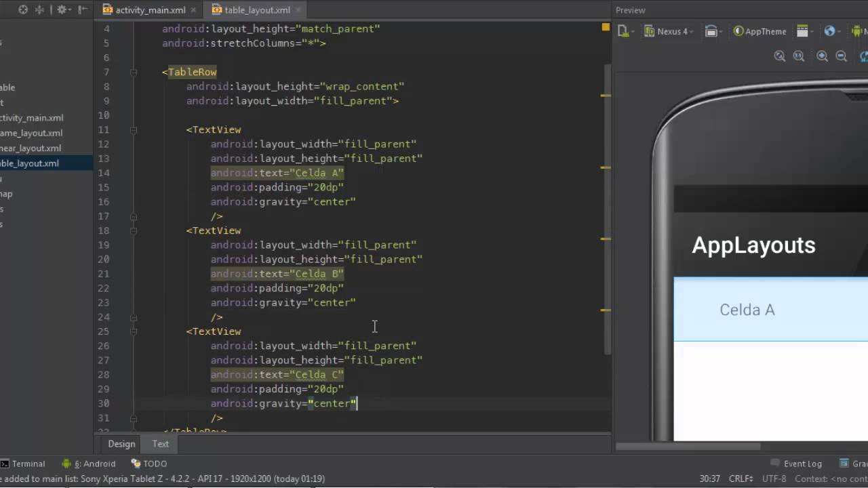Click the Celda A text attribute on line 14
This screenshot has width=868, height=488.
277,173
